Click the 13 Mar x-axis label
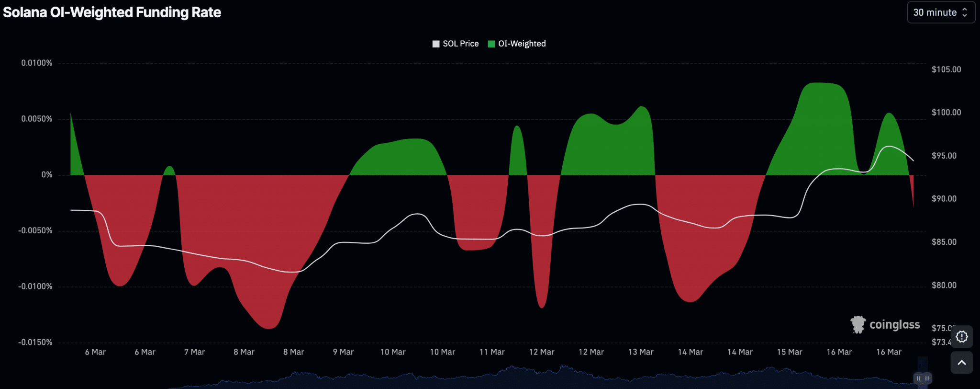 click(641, 352)
